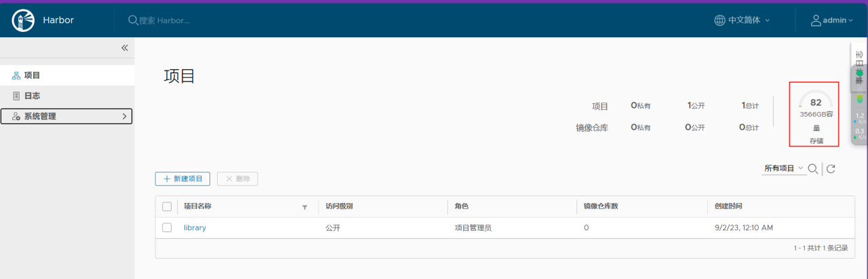Click the 项目管理员 role cell
Viewport: 868px width, 279px height.
coord(473,227)
